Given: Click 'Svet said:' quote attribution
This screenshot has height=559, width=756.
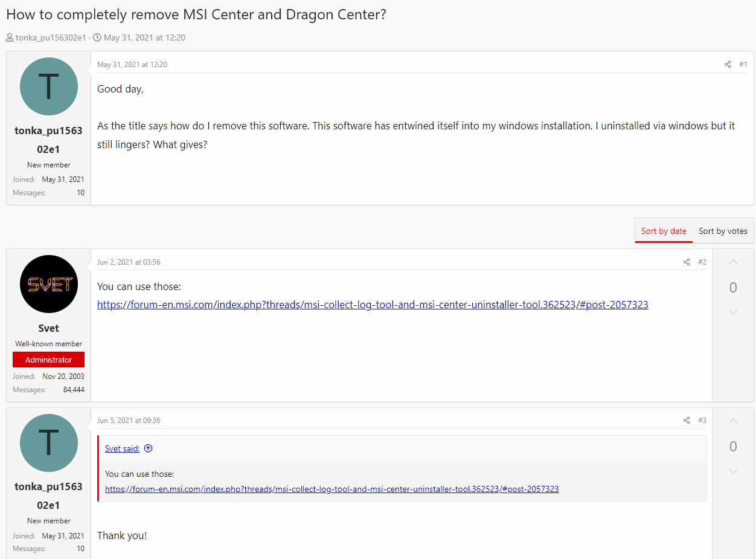Looking at the screenshot, I should point(122,448).
